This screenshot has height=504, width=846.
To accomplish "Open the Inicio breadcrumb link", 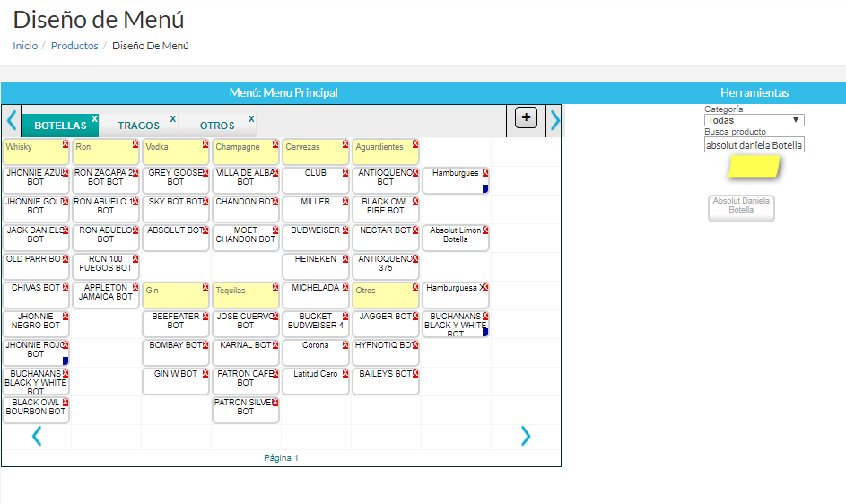I will (25, 46).
